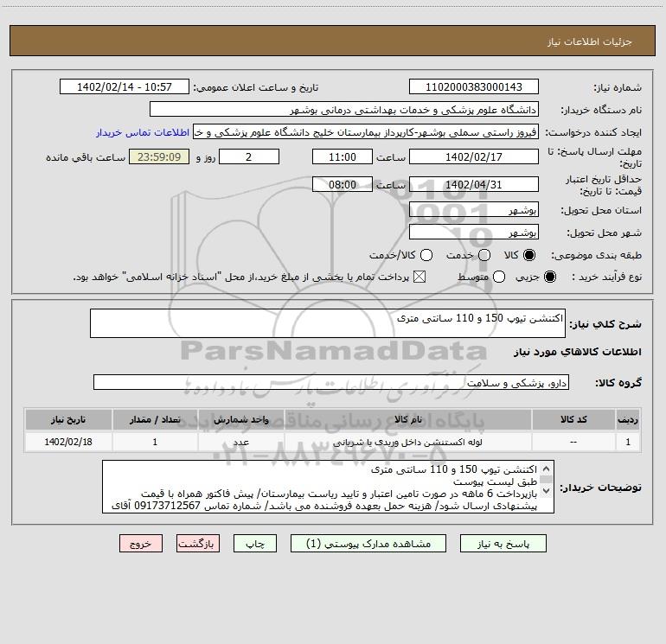
Task: Click the کد کالا column header
Action: click(x=573, y=420)
